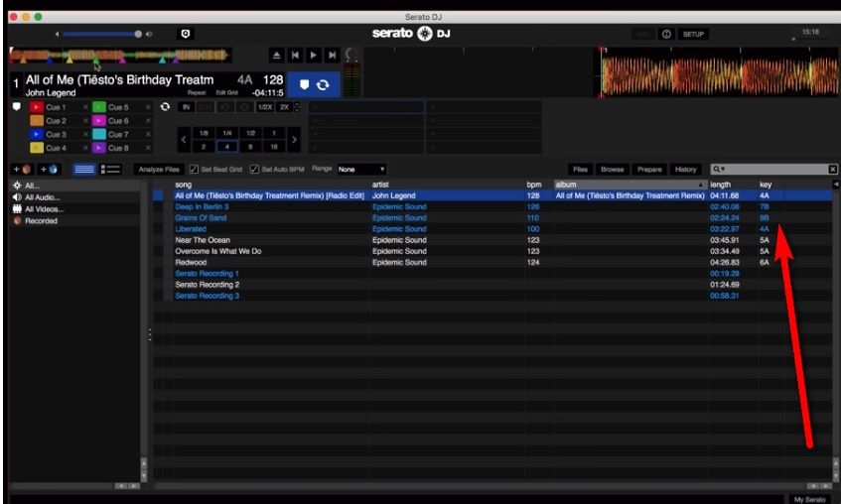Delete Cue 5 with its X icon

click(x=148, y=107)
